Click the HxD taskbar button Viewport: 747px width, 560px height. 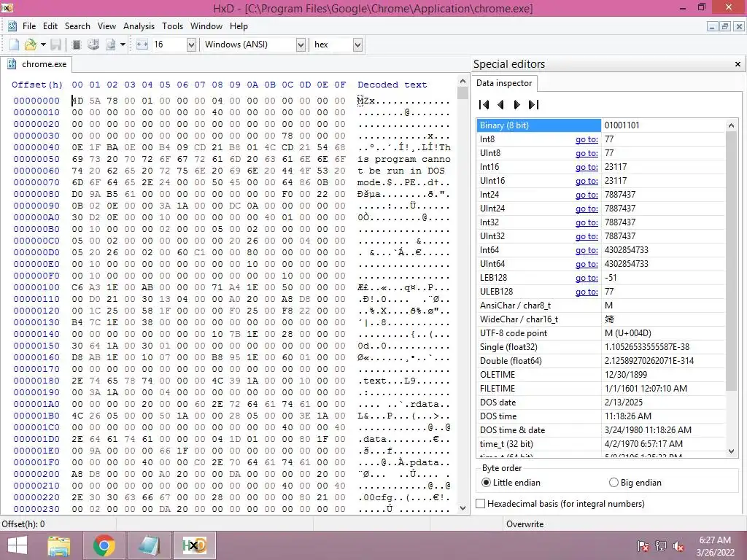(x=194, y=545)
